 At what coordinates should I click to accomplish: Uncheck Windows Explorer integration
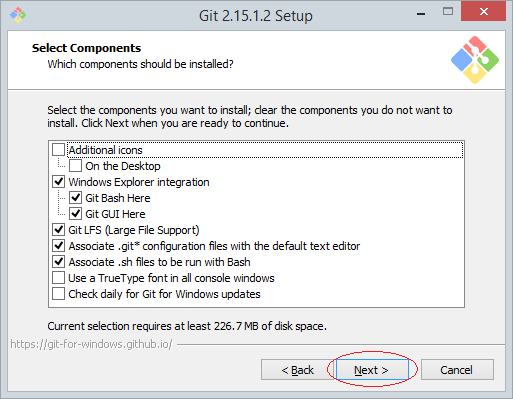(58, 182)
